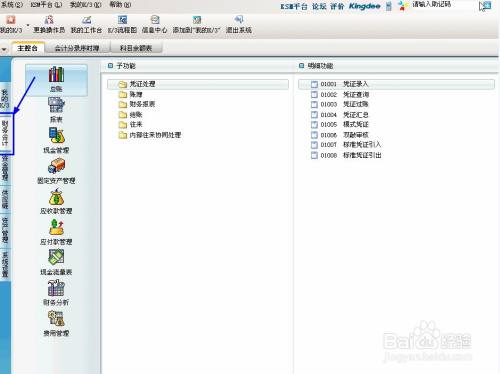Switch to the 主控台 tab

tap(28, 48)
